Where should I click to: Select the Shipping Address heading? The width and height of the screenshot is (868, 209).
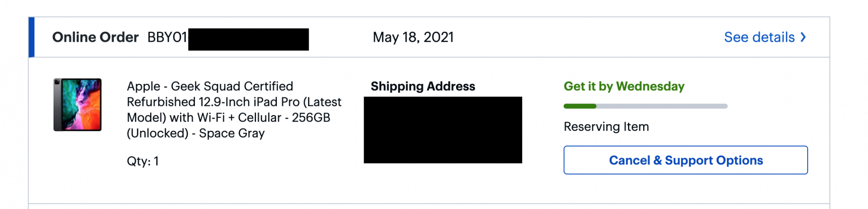(423, 86)
